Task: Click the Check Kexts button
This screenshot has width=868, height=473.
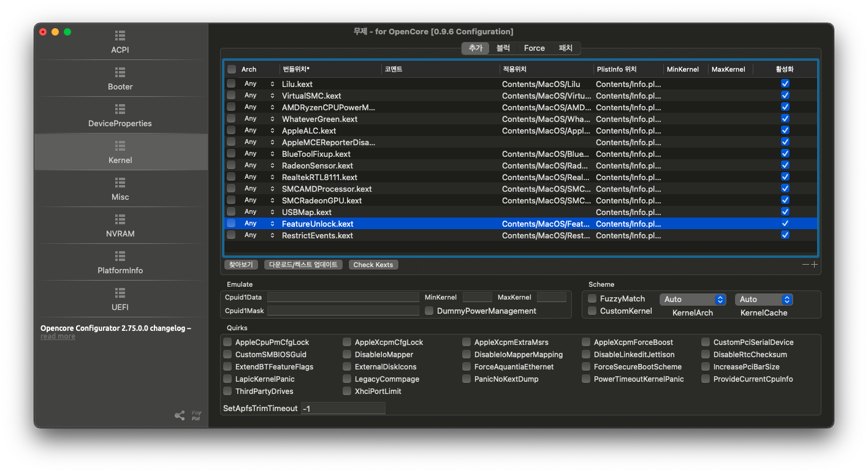Action: (x=373, y=265)
